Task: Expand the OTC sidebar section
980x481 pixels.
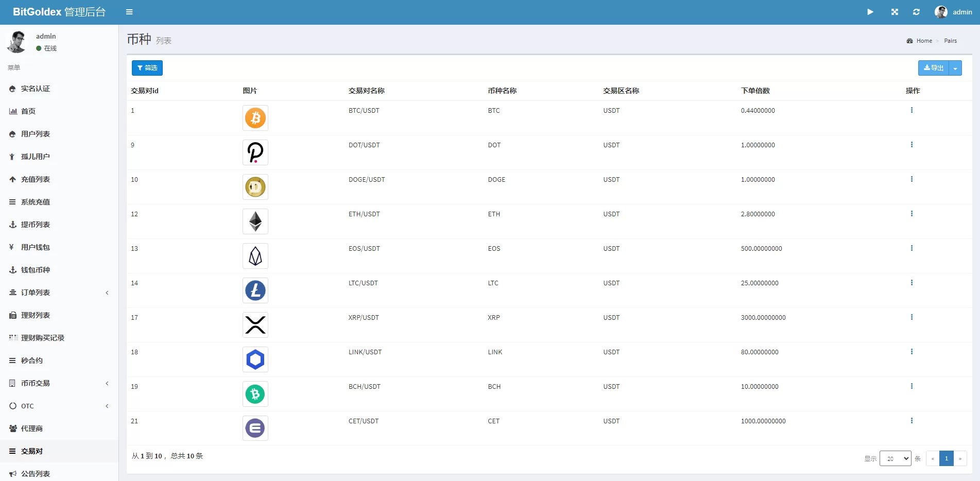Action: [x=59, y=406]
